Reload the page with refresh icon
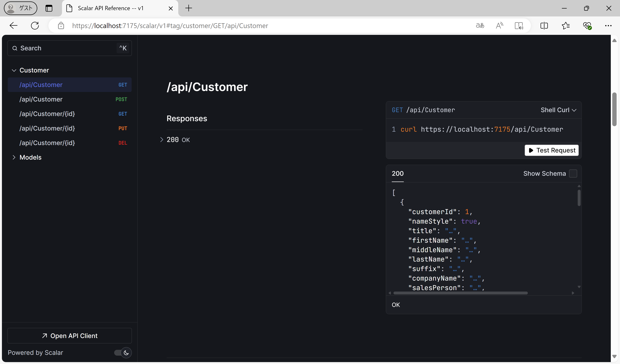This screenshot has width=620, height=364. [35, 26]
